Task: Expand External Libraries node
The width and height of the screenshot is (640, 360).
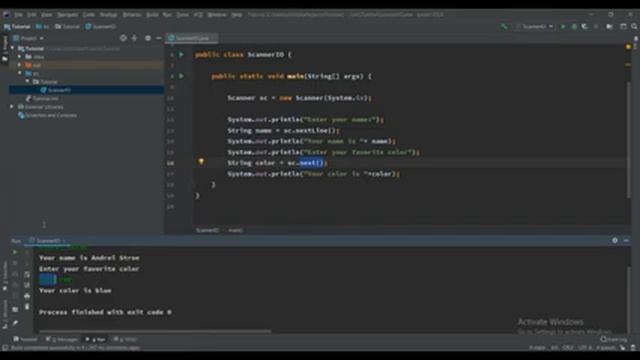Action: (x=12, y=107)
